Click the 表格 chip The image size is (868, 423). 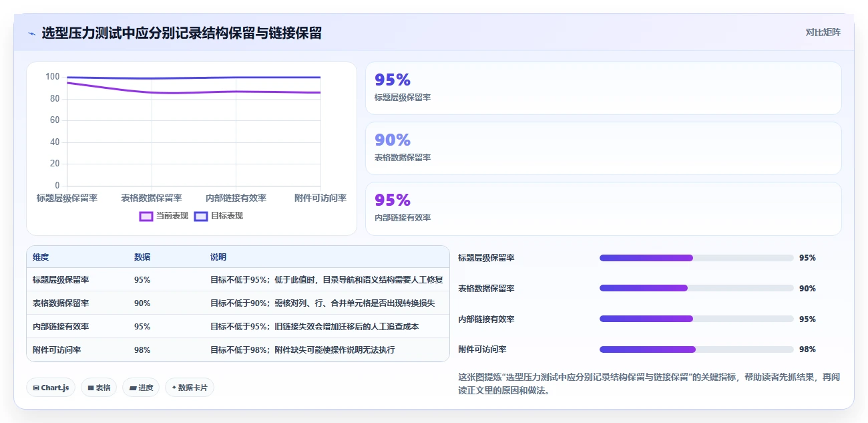[x=99, y=388]
